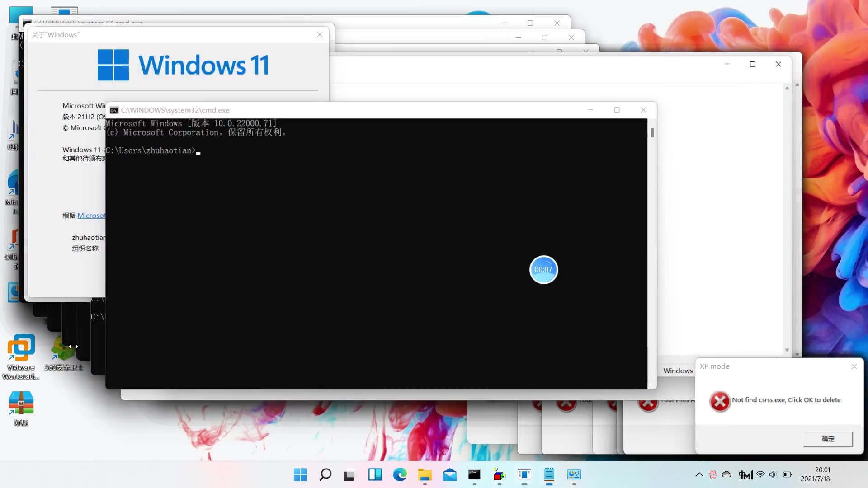Click the white window's scroll up arrow
This screenshot has width=868, height=488.
coord(787,88)
